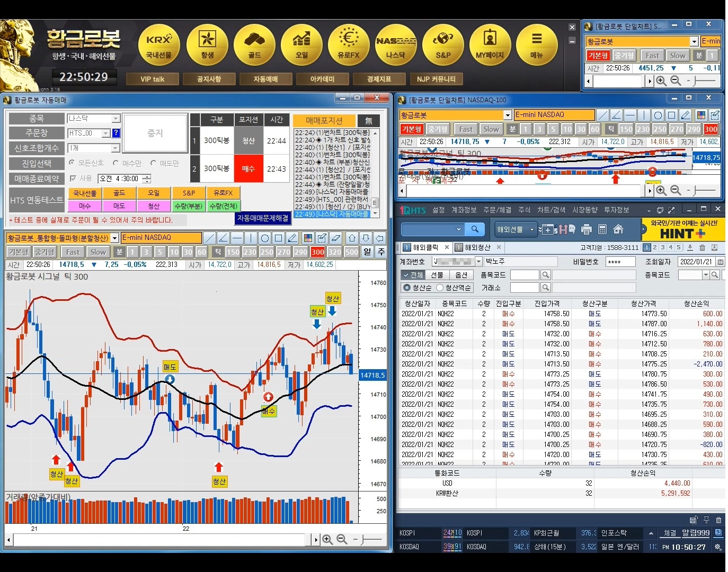Open the 계좌정보 menu in 1QHTS
The height and width of the screenshot is (572, 728).
click(464, 210)
